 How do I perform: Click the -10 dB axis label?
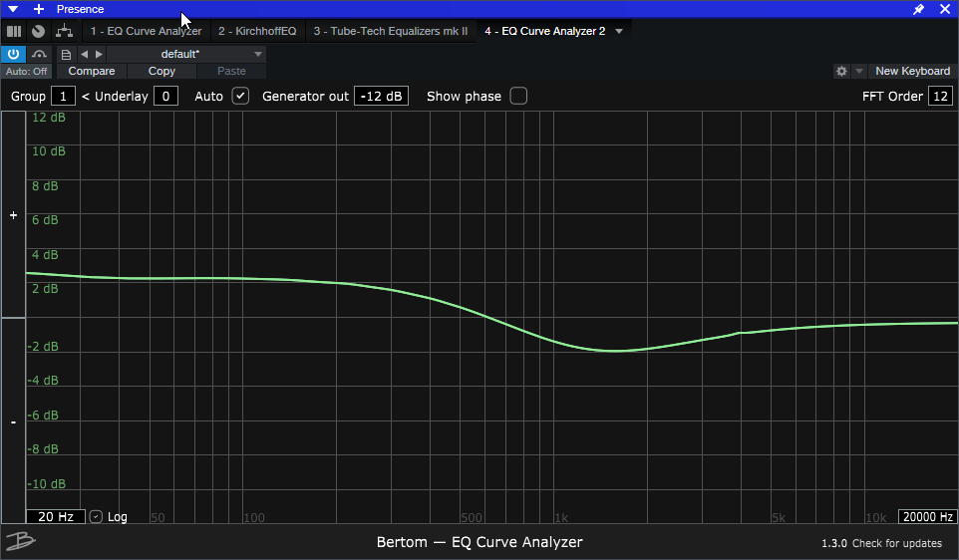47,484
